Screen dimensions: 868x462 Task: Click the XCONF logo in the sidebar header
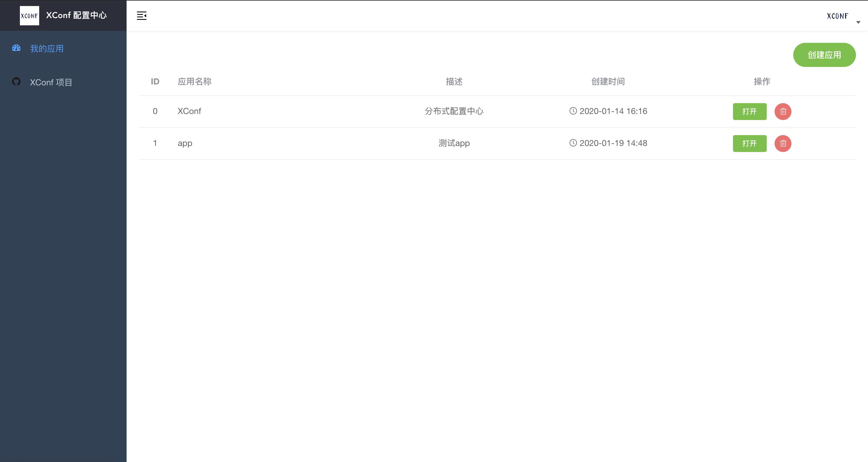(29, 15)
